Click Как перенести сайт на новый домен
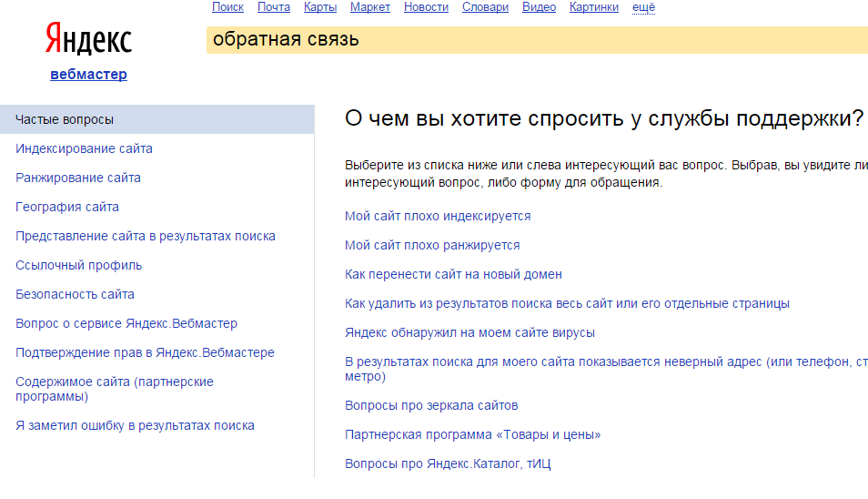The width and height of the screenshot is (868, 499). tap(453, 274)
